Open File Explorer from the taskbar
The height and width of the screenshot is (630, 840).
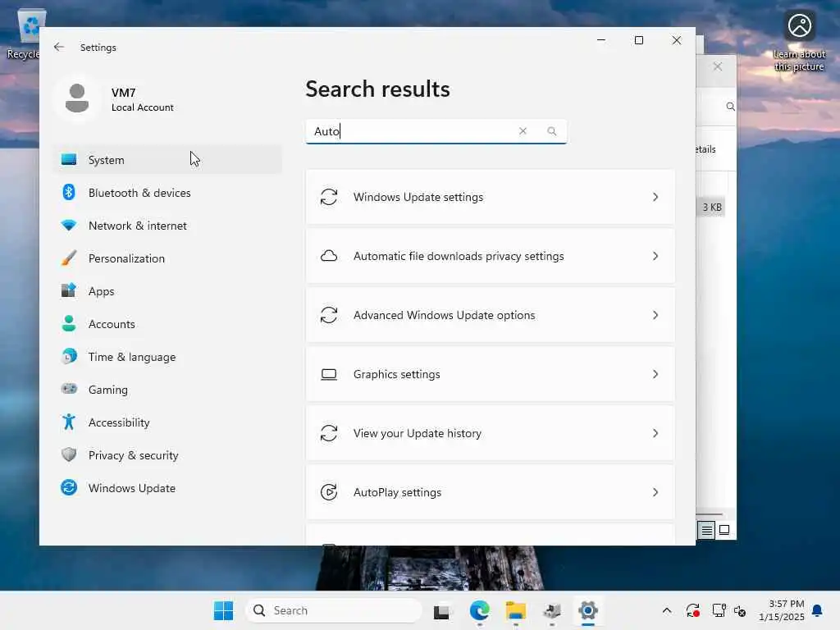coord(516,610)
